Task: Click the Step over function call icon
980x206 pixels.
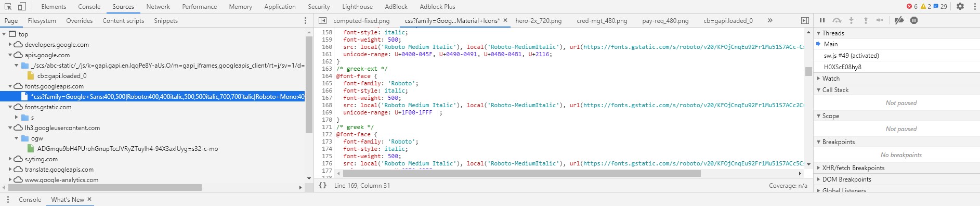Action: click(x=837, y=20)
